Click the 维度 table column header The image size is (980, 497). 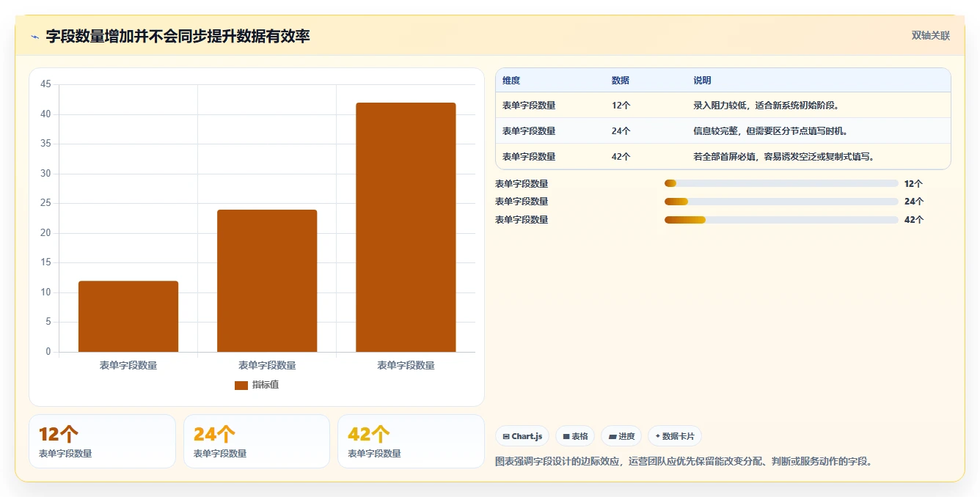511,81
